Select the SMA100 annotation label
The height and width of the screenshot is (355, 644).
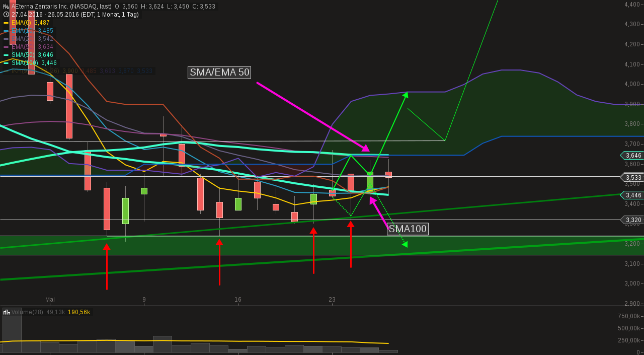(x=408, y=229)
